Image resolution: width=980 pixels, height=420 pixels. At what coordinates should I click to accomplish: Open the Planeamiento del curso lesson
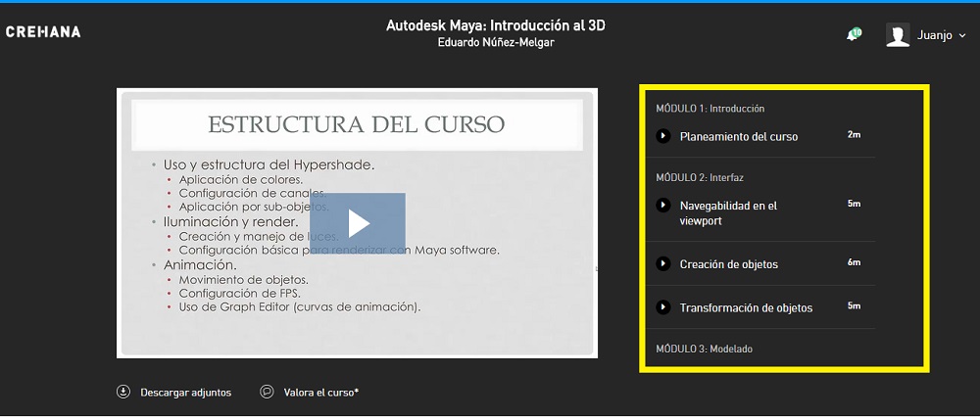(739, 137)
